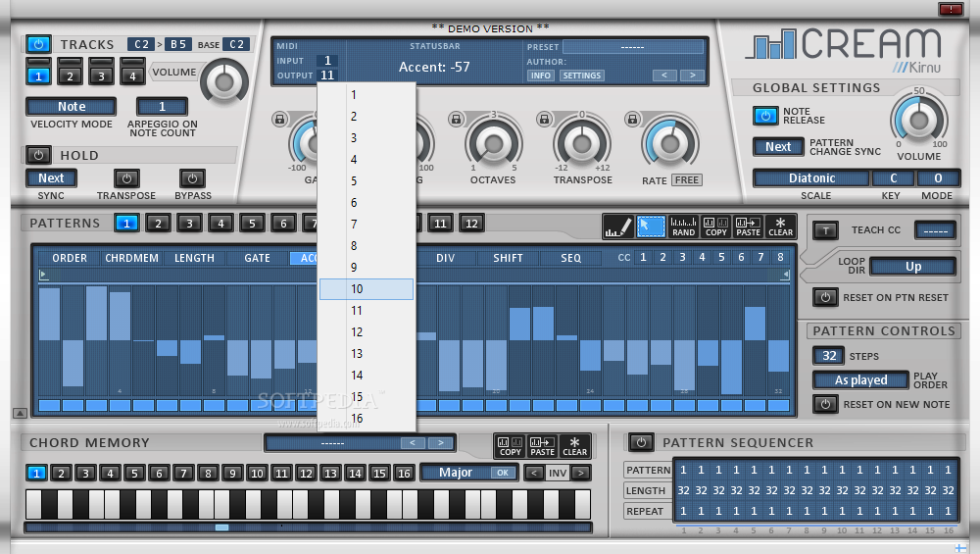Choose channel 10 from the list
Screen dimensions: 980x554
pos(367,289)
